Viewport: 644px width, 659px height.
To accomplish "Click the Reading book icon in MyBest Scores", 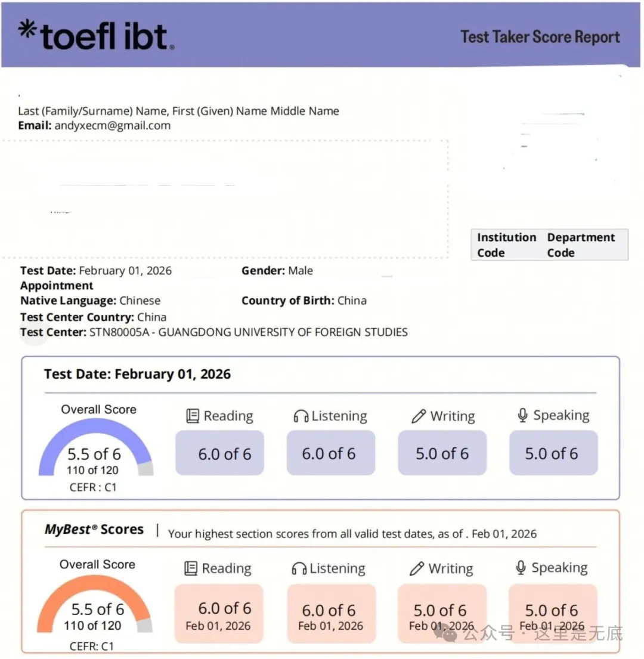I will coord(191,568).
